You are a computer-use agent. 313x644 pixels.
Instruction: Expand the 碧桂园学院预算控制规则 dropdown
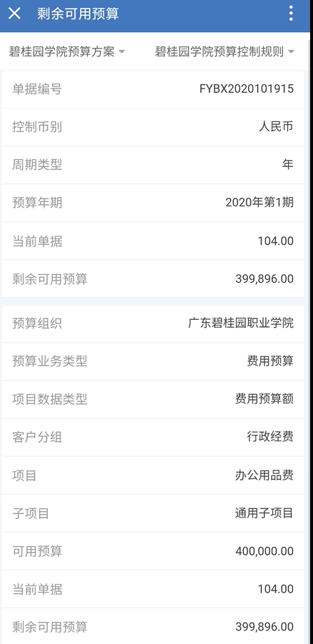pos(225,51)
